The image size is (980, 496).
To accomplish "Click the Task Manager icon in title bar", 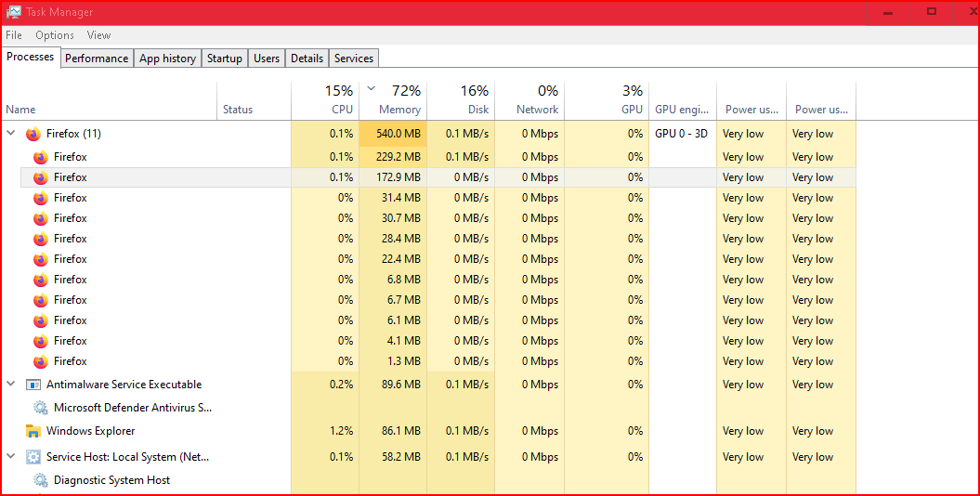I will click(13, 12).
